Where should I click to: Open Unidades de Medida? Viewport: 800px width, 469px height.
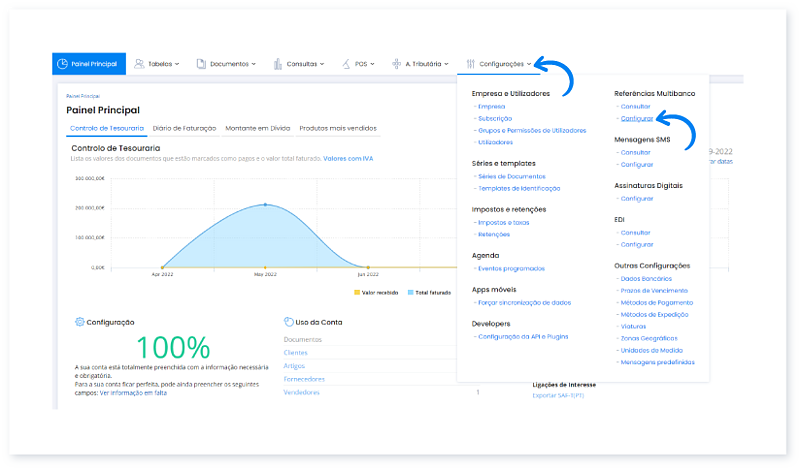pos(652,351)
